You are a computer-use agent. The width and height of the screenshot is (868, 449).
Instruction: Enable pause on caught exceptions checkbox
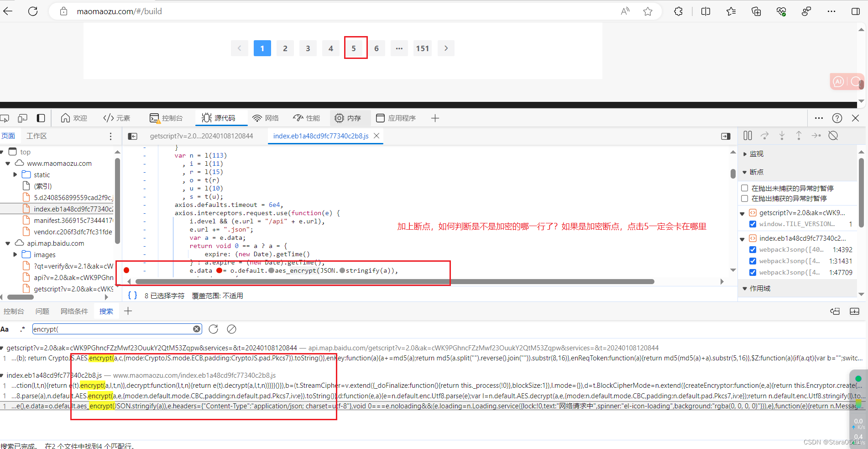[x=745, y=198]
